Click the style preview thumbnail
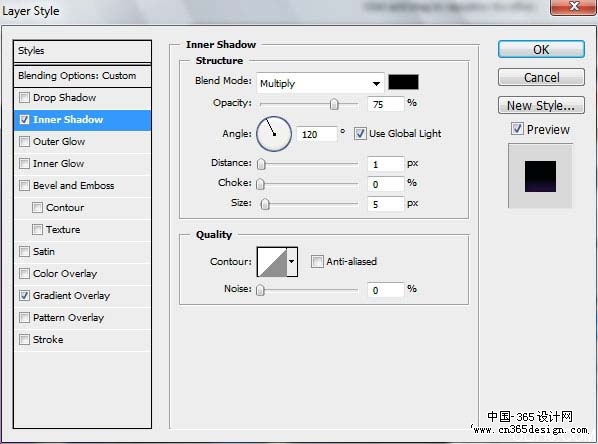Screen dimensions: 598x444 pos(540,176)
